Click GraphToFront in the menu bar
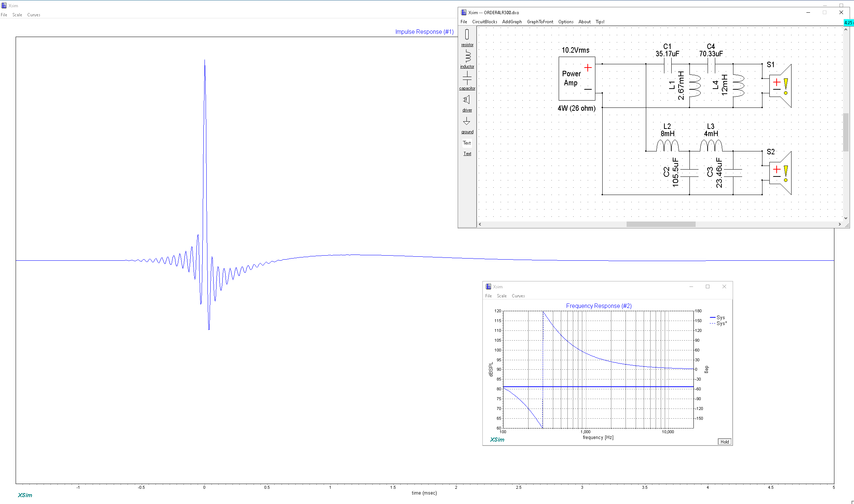This screenshot has height=504, width=854. click(540, 22)
